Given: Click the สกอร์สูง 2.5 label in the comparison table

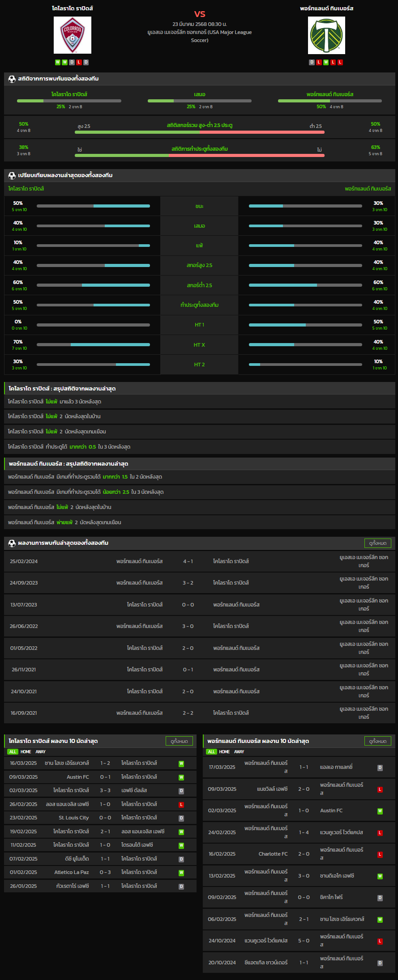Looking at the screenshot, I should coord(200,265).
